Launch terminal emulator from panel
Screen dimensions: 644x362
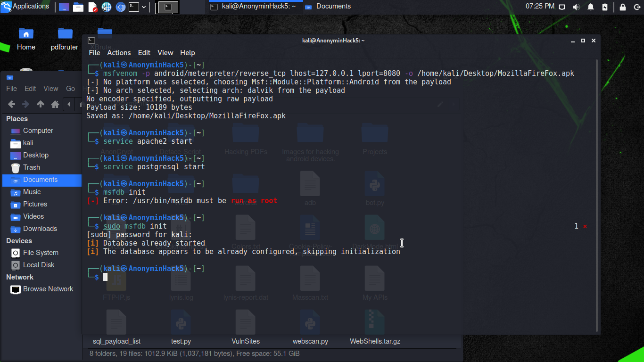(x=134, y=7)
